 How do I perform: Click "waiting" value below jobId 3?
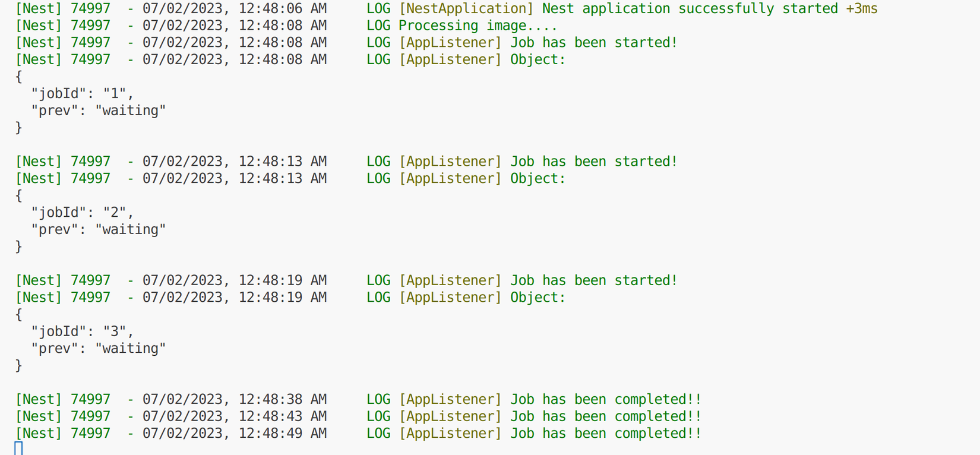(131, 349)
